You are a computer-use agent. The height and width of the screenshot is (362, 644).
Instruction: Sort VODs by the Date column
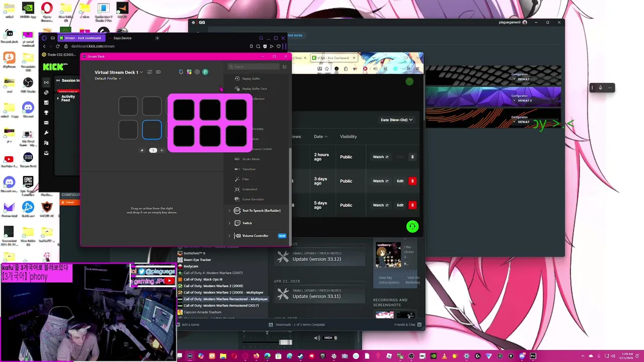(x=320, y=136)
